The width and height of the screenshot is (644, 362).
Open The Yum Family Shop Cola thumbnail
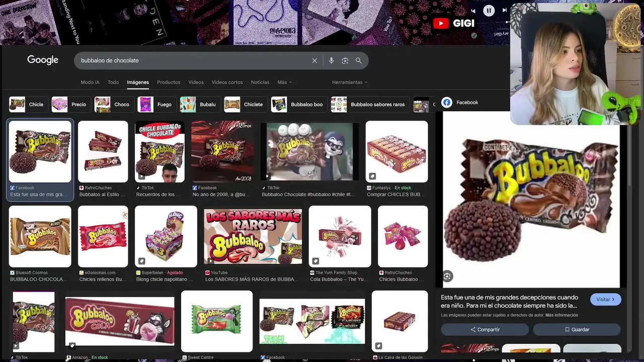click(340, 236)
